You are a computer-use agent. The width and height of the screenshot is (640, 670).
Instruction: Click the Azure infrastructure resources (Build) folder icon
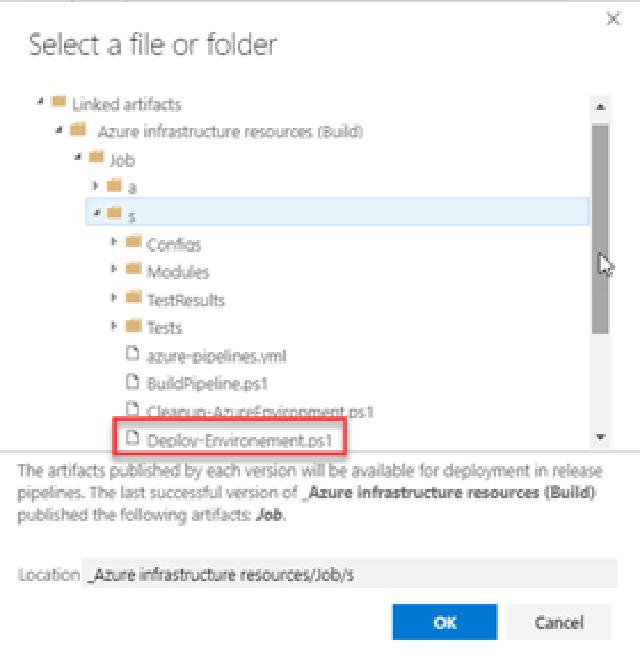coord(78,129)
